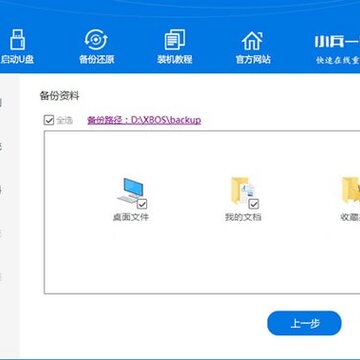Open the backup path link D:\XBOS\backup
360x360 pixels.
[144, 120]
